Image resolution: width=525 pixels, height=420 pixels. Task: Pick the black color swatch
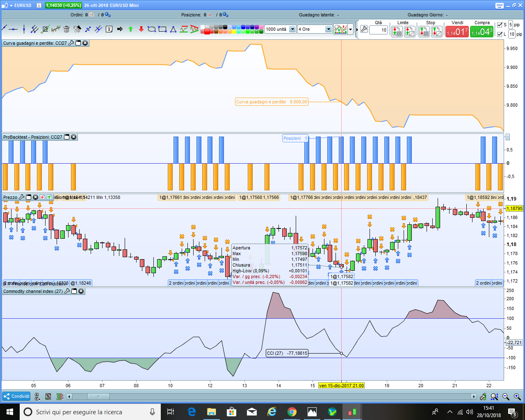[225, 27]
